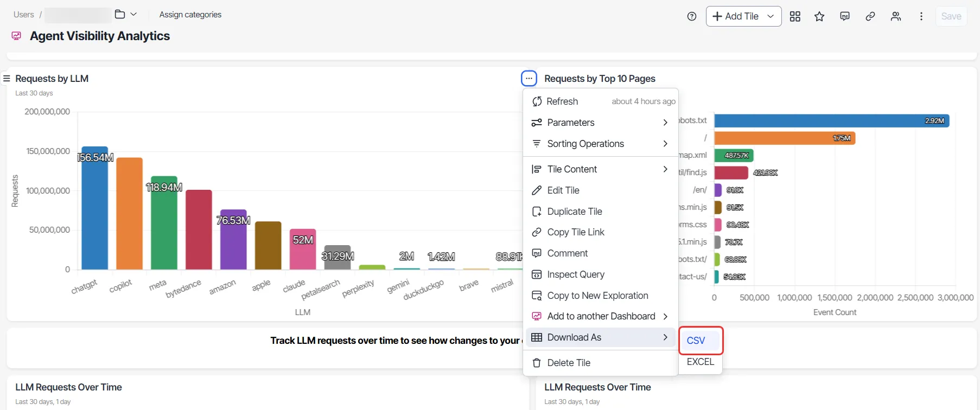
Task: Click the Assign categories link
Action: [x=190, y=15]
